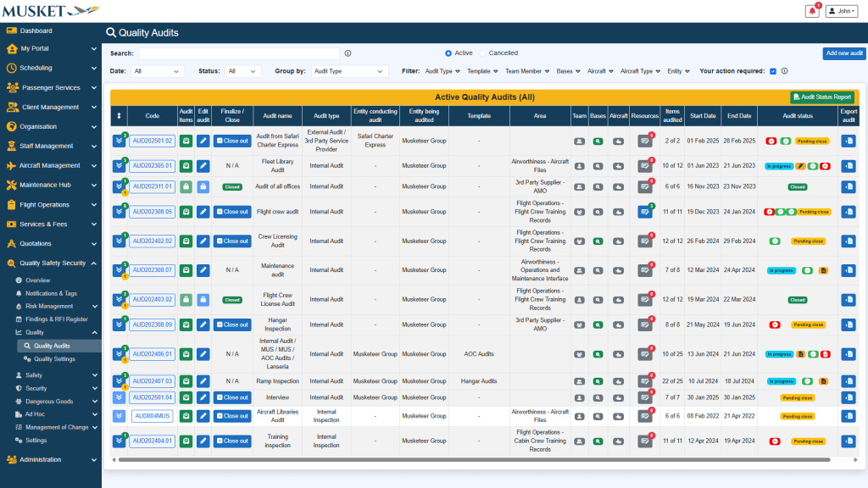Click the notification bell icon

point(812,11)
